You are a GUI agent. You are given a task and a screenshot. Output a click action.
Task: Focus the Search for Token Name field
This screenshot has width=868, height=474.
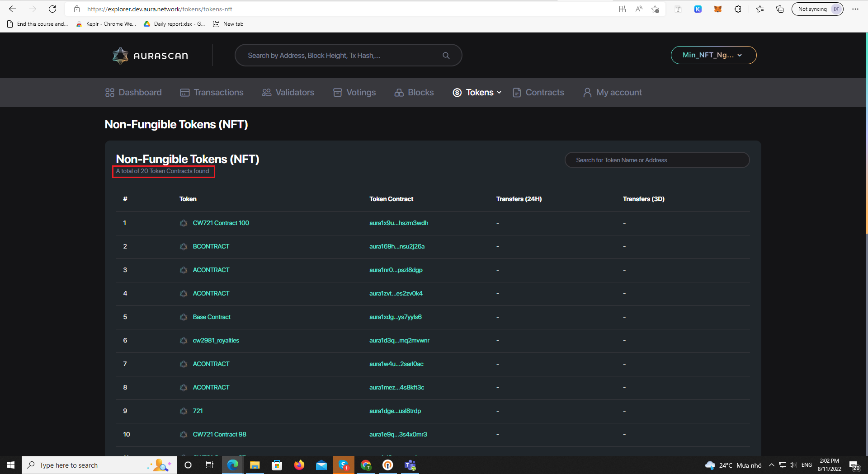click(x=657, y=160)
